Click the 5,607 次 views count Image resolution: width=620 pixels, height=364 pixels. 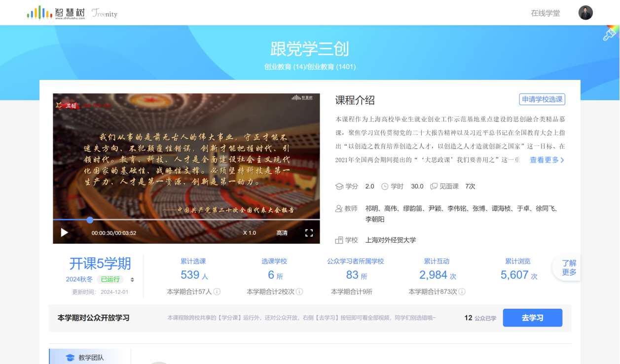pyautogui.click(x=519, y=275)
